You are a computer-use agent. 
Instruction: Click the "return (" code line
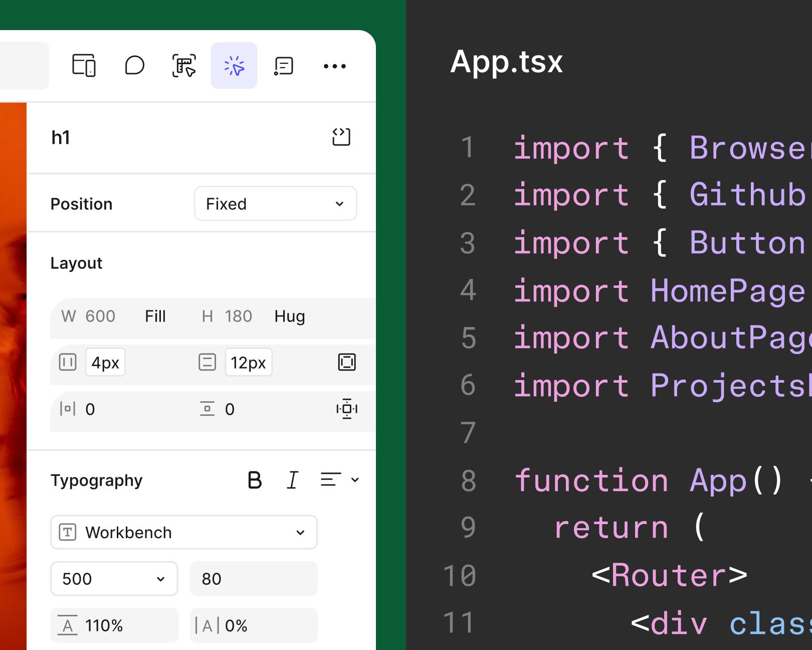click(630, 528)
